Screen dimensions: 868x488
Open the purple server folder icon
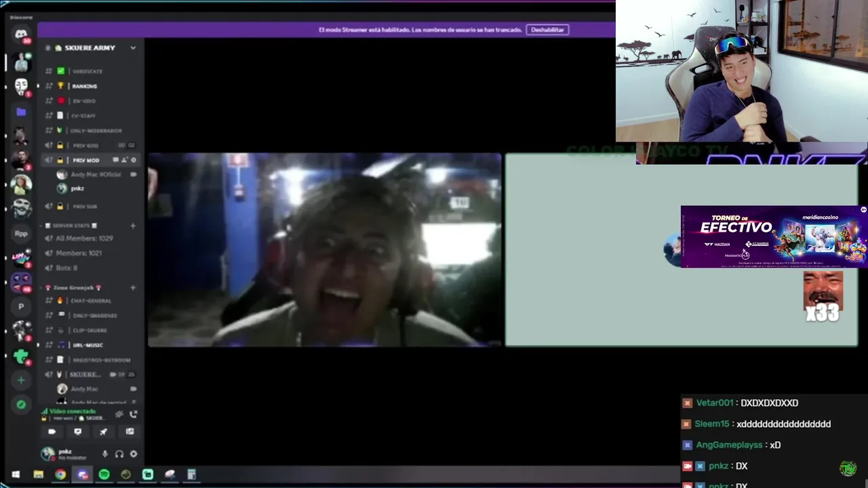click(21, 112)
